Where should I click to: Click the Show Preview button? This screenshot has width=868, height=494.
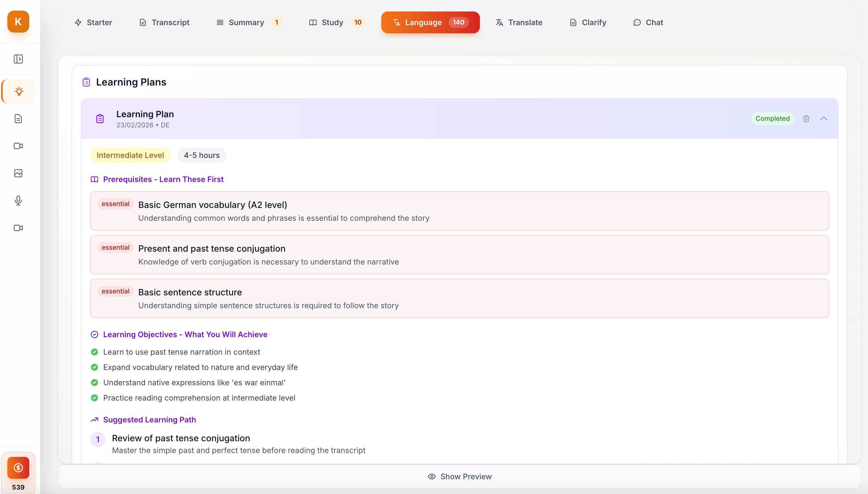459,476
